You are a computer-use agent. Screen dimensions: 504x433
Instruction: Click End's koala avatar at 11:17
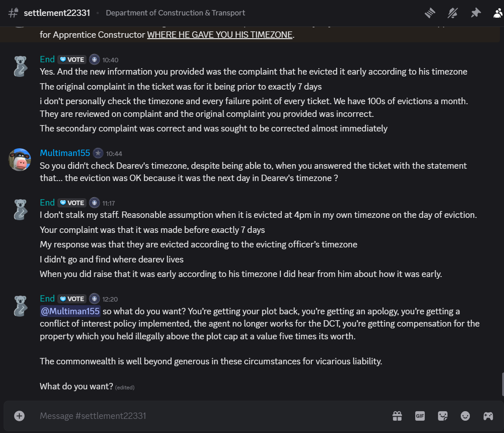[20, 209]
